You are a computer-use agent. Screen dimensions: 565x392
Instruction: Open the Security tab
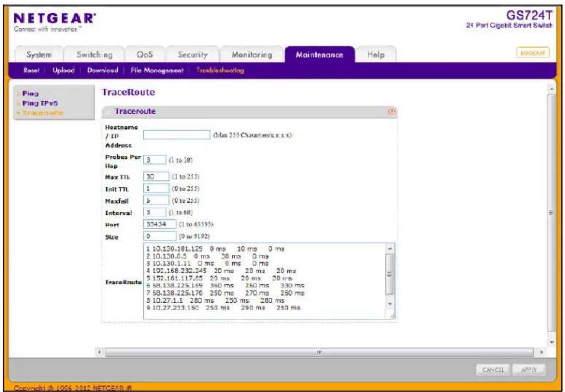pos(192,54)
